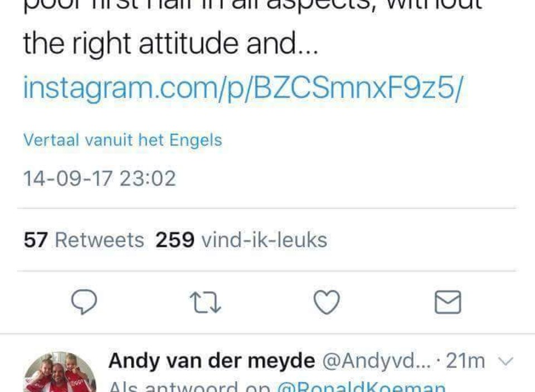Screen dimensions: 535x392
Task: Tap the @RonaldKoeman mention
Action: (x=361, y=387)
